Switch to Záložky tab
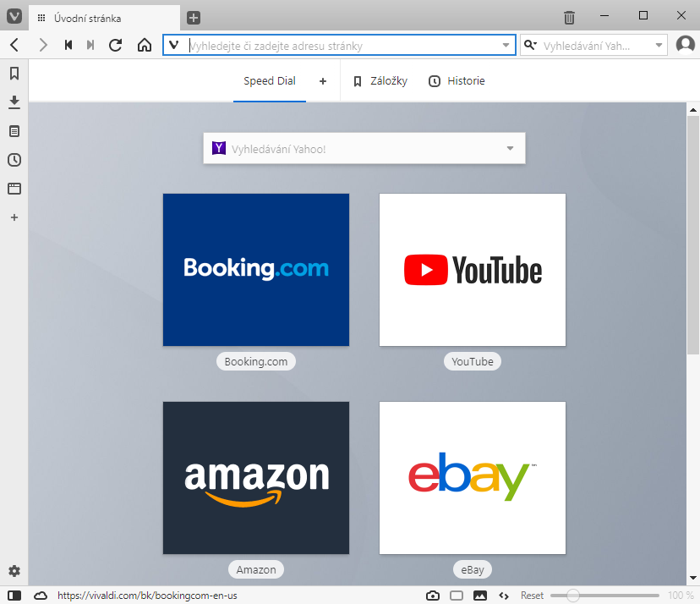This screenshot has width=700, height=604. (x=380, y=81)
